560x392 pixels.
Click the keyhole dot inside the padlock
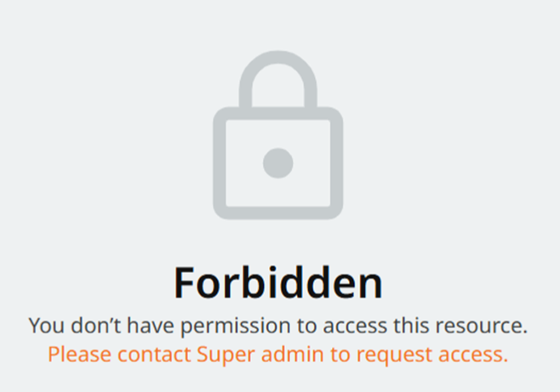click(277, 163)
